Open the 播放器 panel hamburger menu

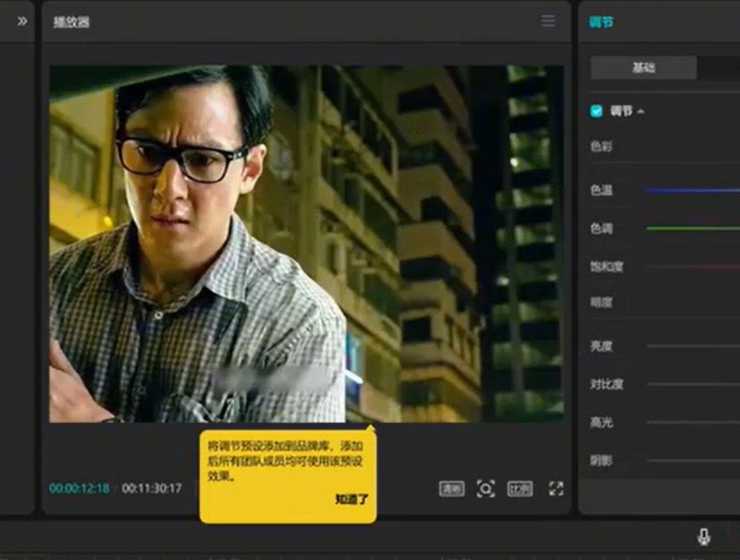pos(548,21)
